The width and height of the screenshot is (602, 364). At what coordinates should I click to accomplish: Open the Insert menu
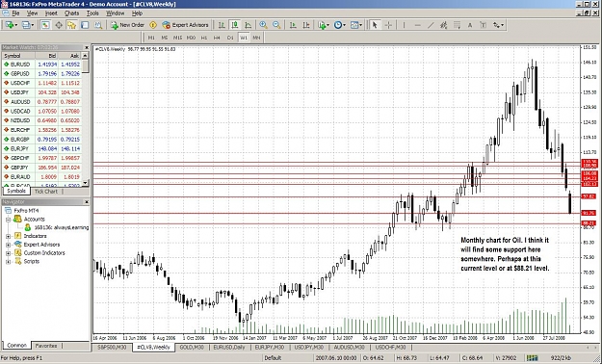(x=51, y=13)
